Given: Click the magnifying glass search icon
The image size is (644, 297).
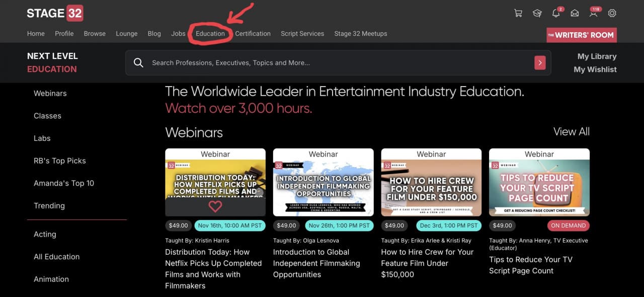Looking at the screenshot, I should coord(138,63).
